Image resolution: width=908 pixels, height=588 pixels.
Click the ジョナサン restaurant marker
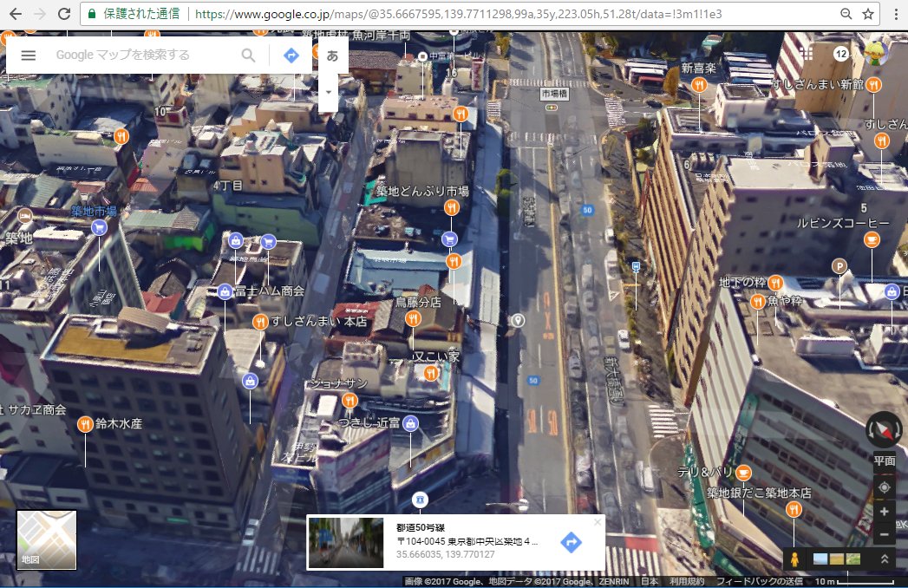pos(349,400)
